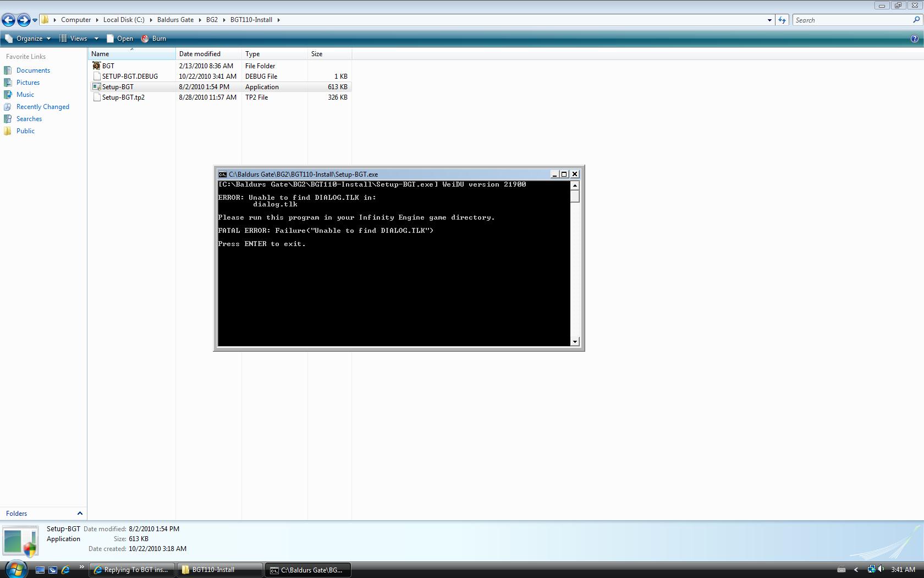924x578 pixels.
Task: Open the Organize menu
Action: click(x=28, y=39)
